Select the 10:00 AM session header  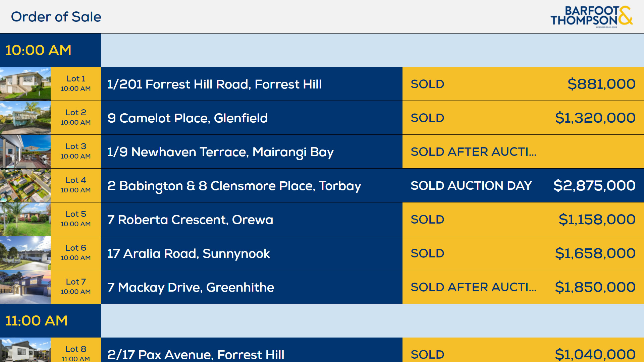pos(38,50)
